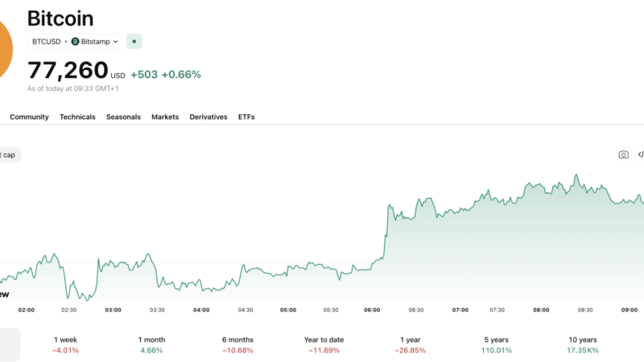Click the Bitstamp logo icon

[75, 42]
